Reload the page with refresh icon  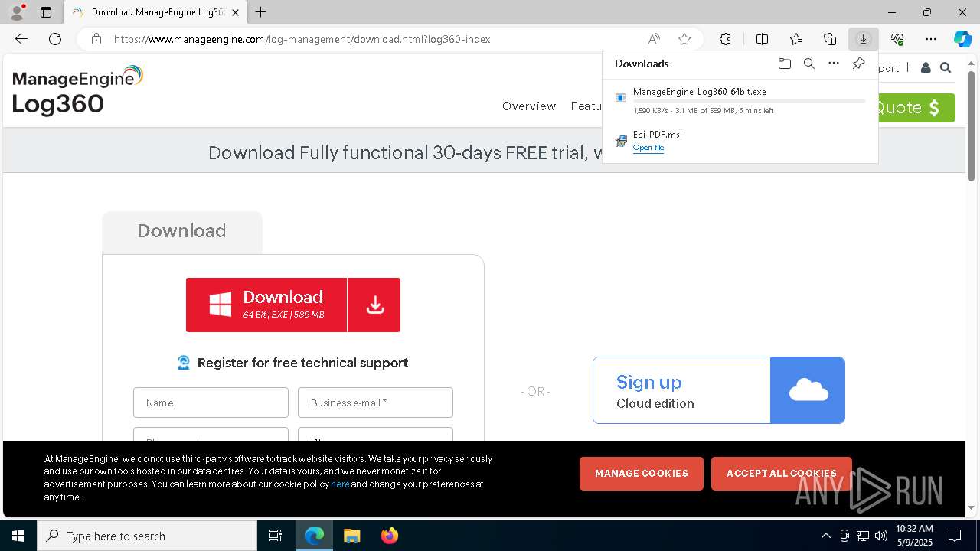(55, 39)
